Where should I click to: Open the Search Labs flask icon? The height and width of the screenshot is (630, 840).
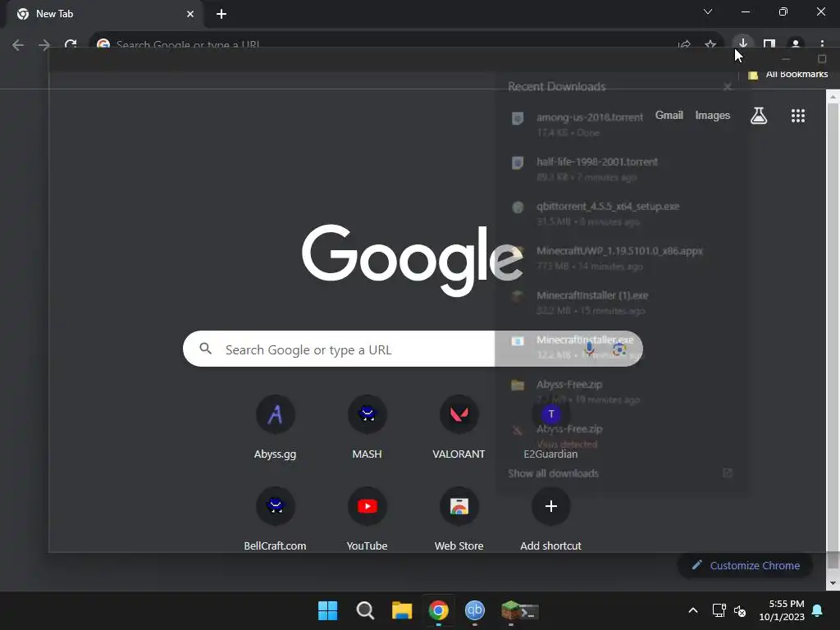759,116
